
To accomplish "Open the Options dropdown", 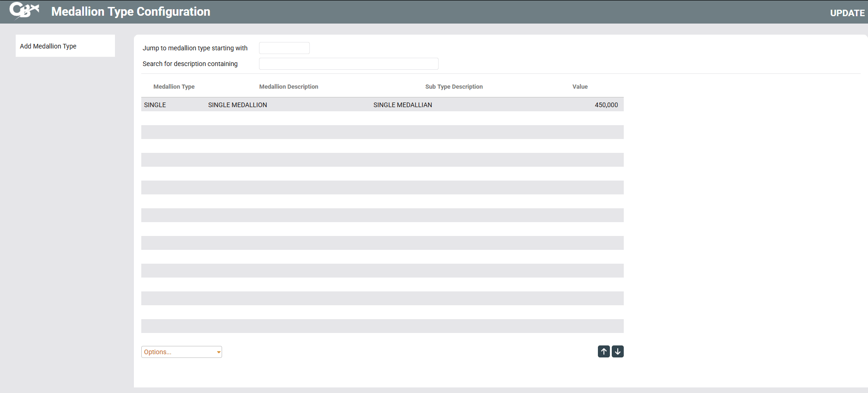I will coord(178,352).
